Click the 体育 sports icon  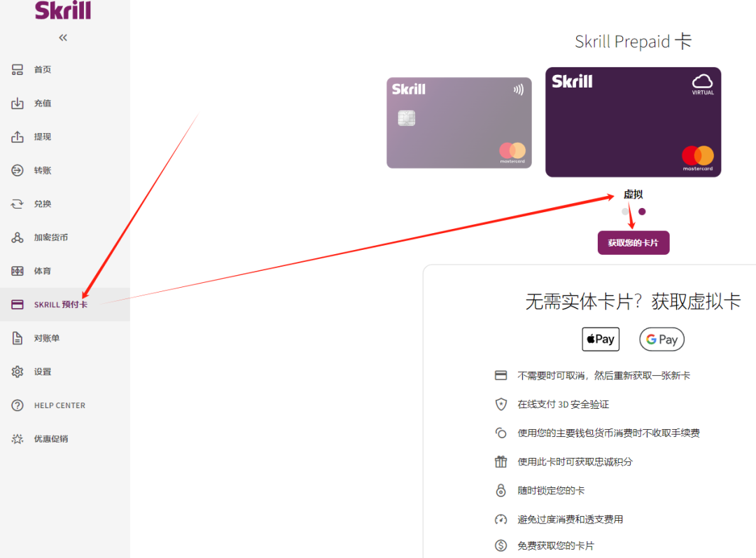tap(17, 271)
